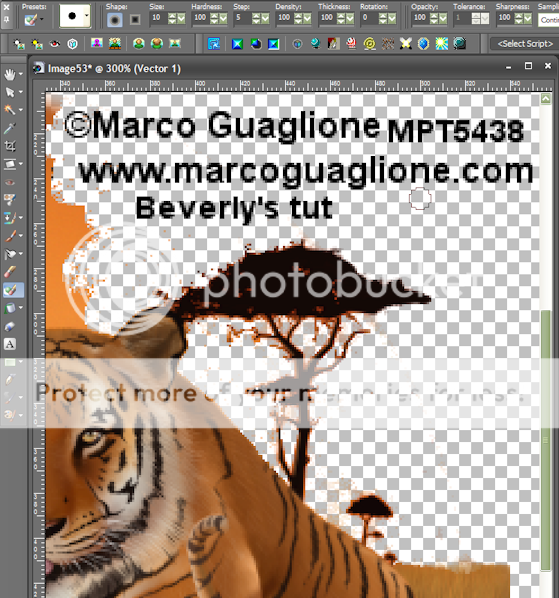Choose the Crop tool
This screenshot has height=598, width=559.
pos(10,146)
